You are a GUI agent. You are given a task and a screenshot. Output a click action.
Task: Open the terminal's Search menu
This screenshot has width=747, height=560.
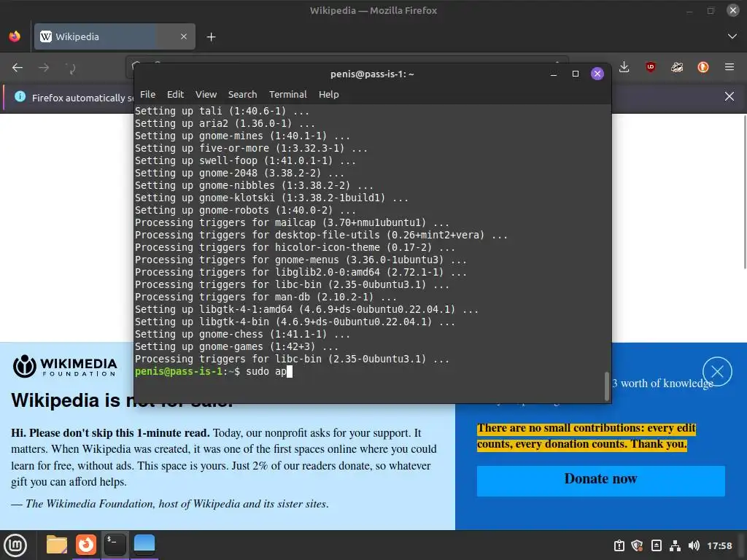[242, 94]
